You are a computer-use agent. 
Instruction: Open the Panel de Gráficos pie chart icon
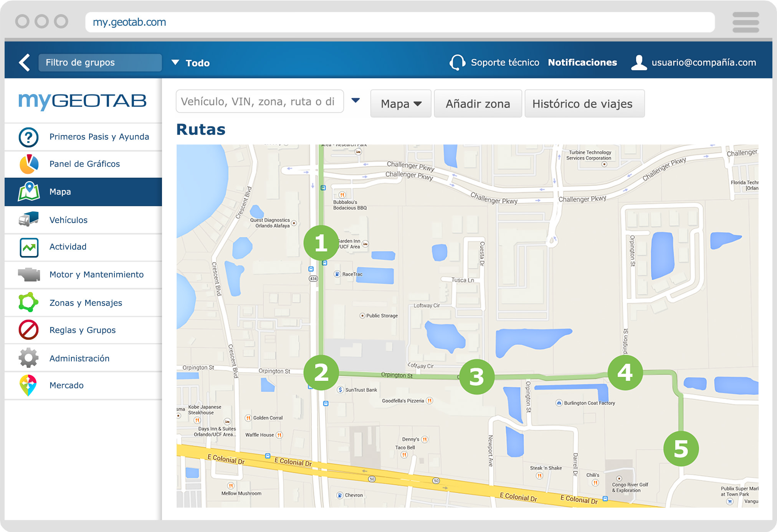point(29,164)
